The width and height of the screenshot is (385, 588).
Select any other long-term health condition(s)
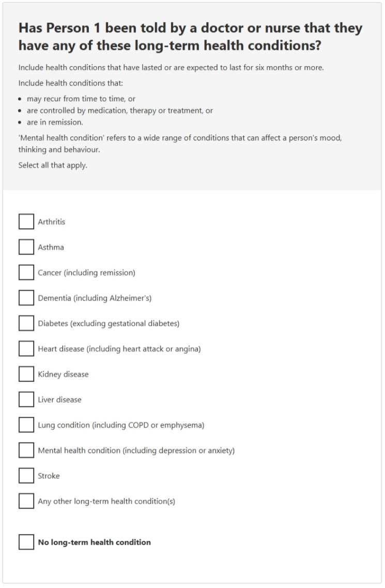pyautogui.click(x=25, y=500)
